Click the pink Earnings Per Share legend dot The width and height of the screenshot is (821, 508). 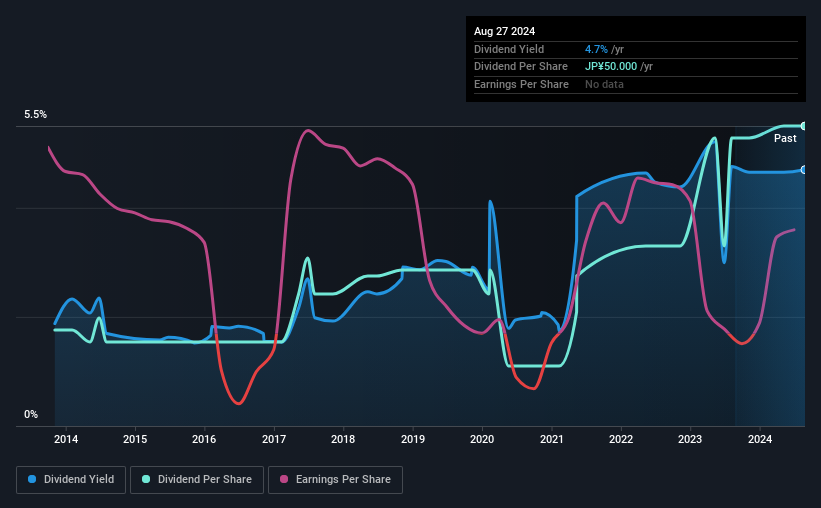tap(284, 479)
